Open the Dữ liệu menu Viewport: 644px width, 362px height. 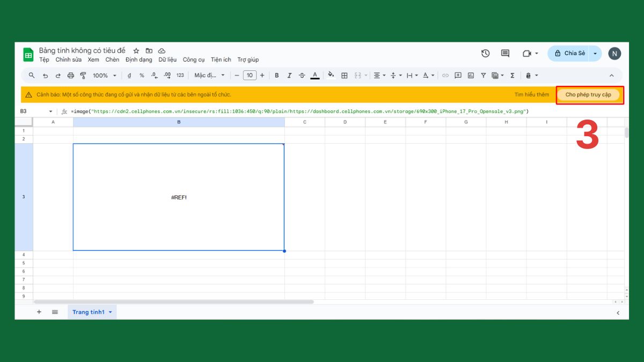(x=167, y=60)
